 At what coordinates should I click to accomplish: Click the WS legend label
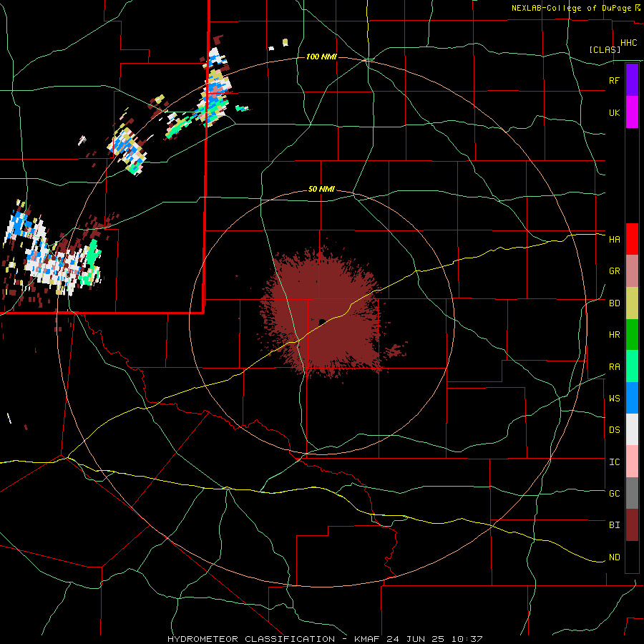(614, 398)
